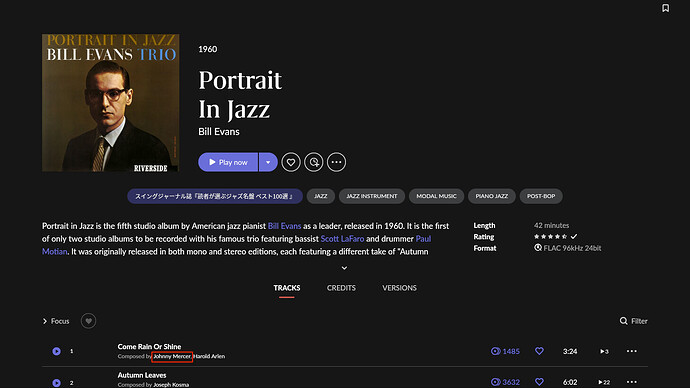Switch to the CREDITS tab

pos(341,288)
